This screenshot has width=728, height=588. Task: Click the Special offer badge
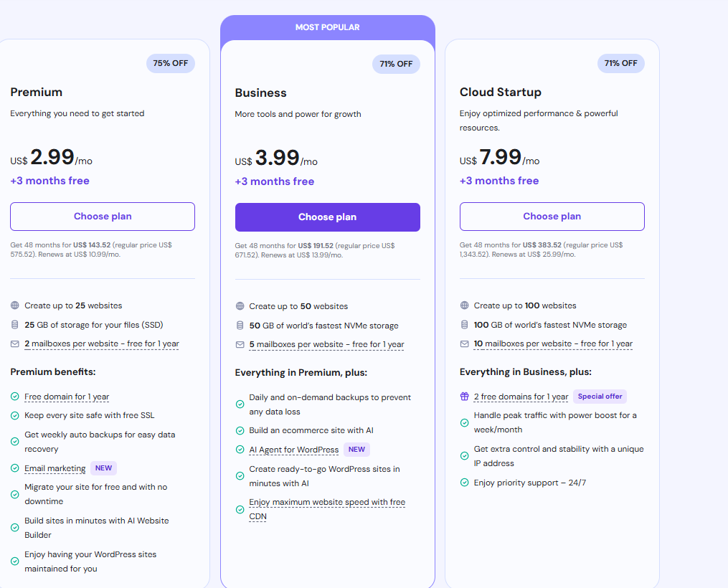tap(600, 397)
